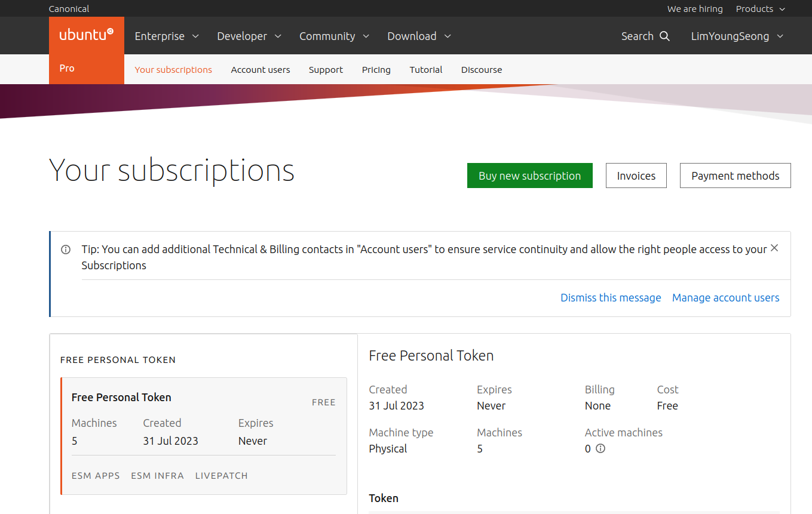The height and width of the screenshot is (514, 812).
Task: Open the Discourse tab
Action: [482, 70]
